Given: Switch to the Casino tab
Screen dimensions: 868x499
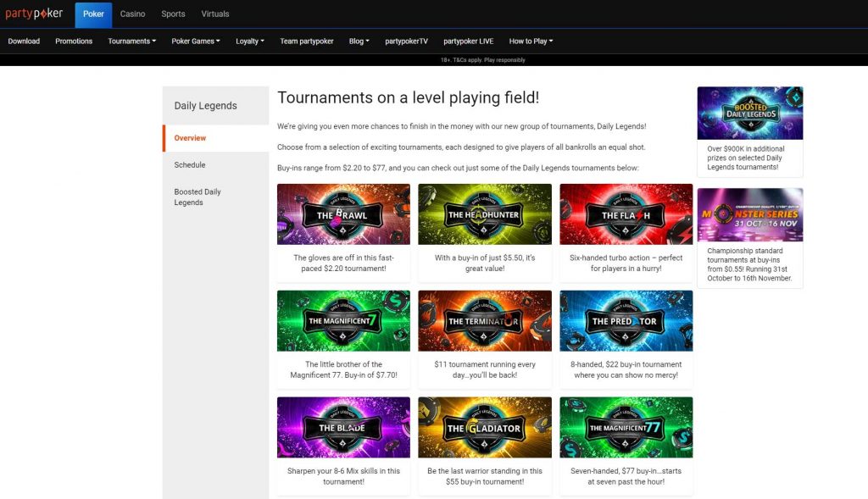Looking at the screenshot, I should click(133, 14).
